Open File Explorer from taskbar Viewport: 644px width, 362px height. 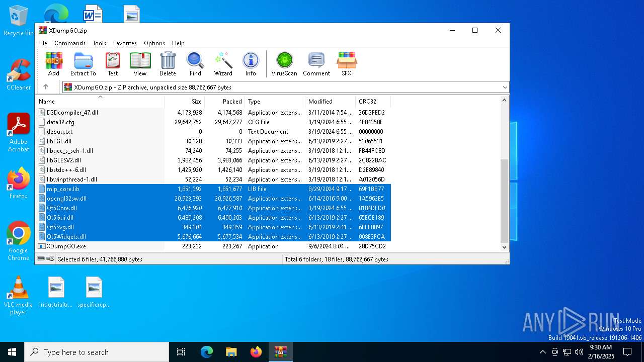click(x=231, y=352)
